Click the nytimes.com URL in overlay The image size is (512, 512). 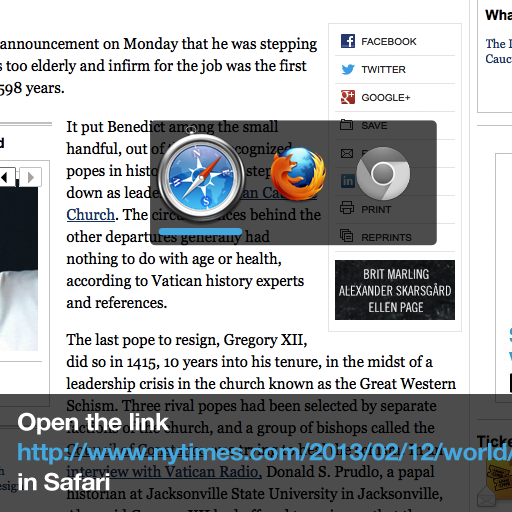[x=265, y=452]
